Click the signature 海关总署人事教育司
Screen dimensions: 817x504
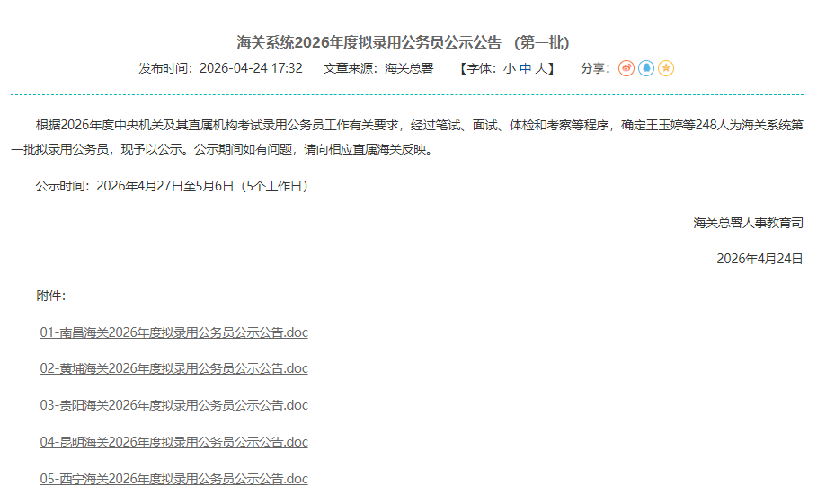(x=748, y=223)
